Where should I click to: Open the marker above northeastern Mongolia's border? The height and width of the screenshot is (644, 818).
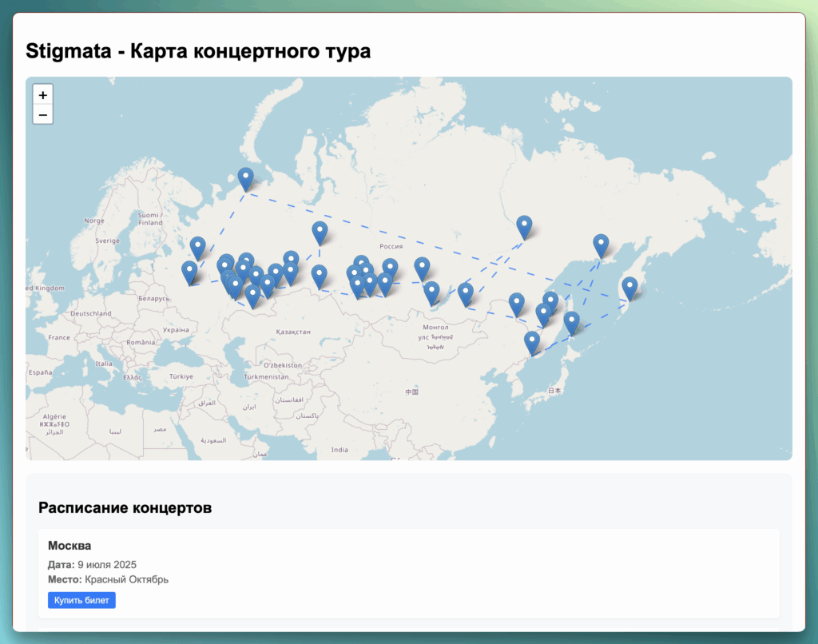466,295
